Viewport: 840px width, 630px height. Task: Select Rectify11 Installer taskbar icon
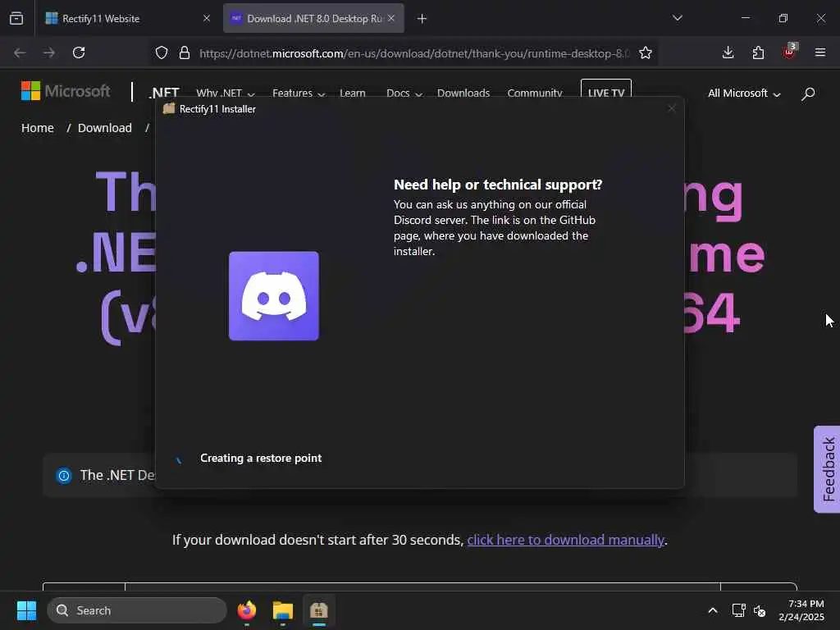(x=319, y=610)
